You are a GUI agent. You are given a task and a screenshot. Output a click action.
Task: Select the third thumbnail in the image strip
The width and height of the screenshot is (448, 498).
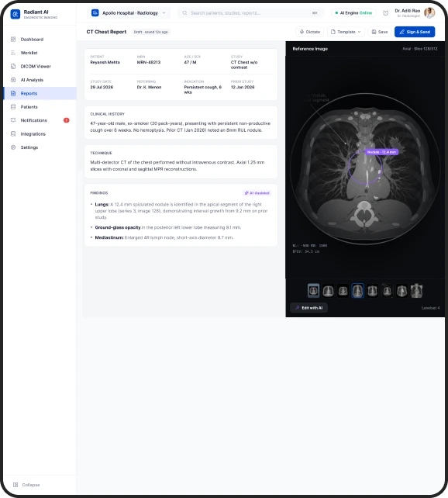coord(343,291)
